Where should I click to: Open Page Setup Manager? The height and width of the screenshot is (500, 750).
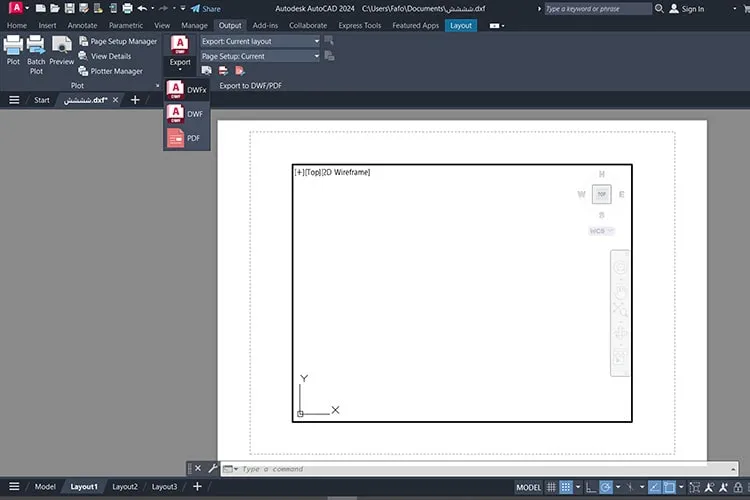click(118, 42)
